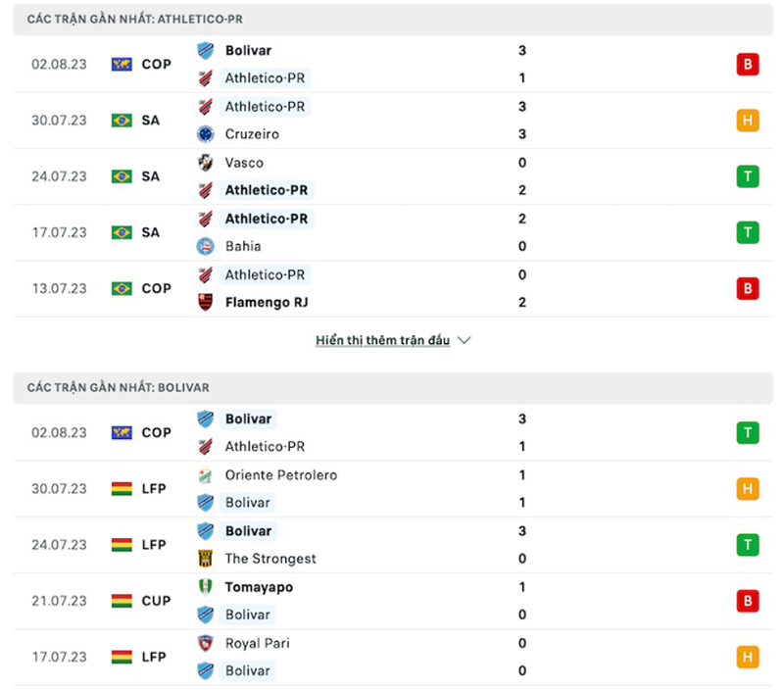The image size is (784, 690).
Task: Click the Bahia club crest icon
Action: pyautogui.click(x=206, y=246)
